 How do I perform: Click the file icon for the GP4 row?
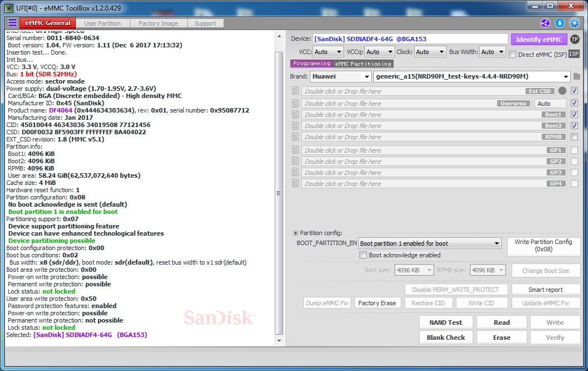point(295,184)
